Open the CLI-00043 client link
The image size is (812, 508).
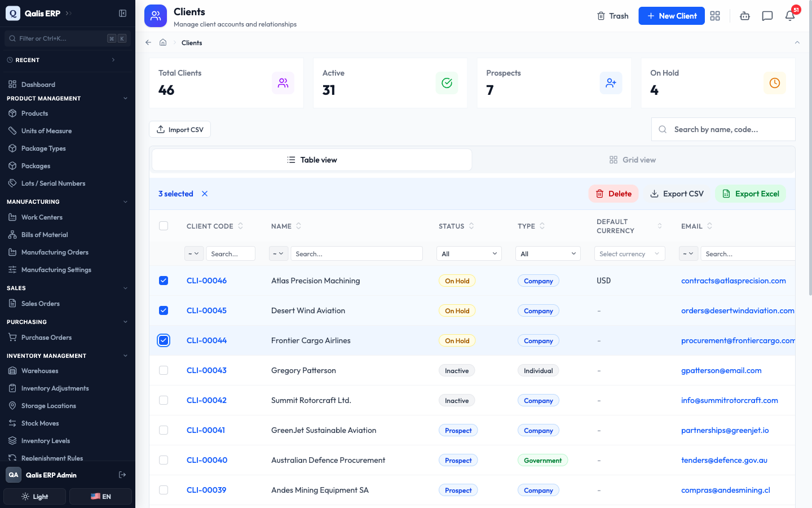pyautogui.click(x=206, y=370)
